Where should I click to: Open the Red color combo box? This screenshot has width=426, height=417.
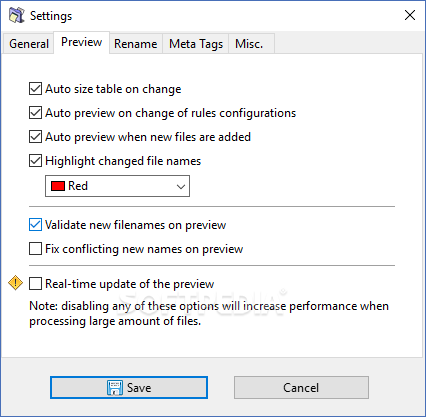[x=117, y=186]
